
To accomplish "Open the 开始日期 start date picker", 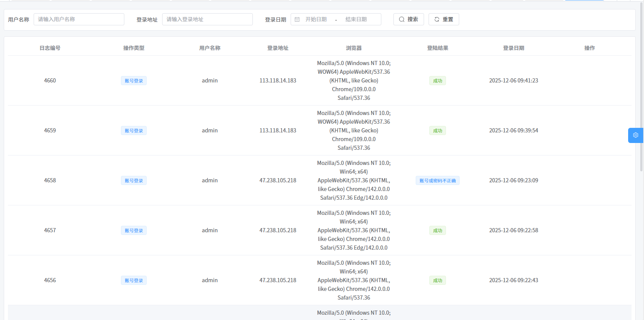I will (x=316, y=19).
